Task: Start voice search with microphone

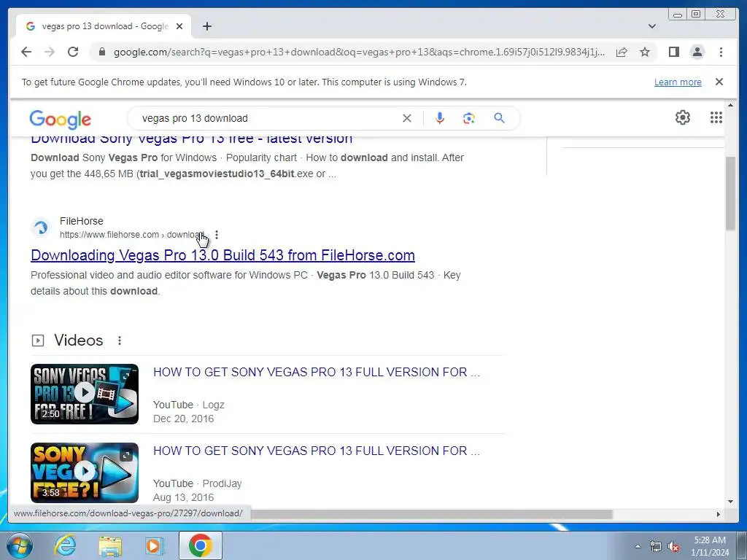Action: [x=440, y=118]
